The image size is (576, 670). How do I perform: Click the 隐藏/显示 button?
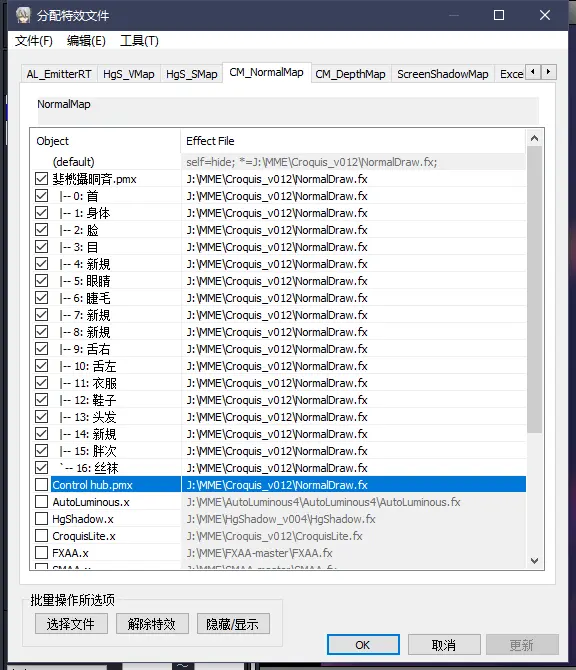click(233, 624)
